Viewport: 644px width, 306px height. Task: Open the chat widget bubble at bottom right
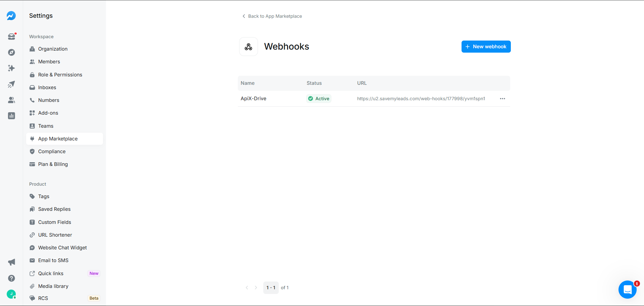tap(628, 290)
